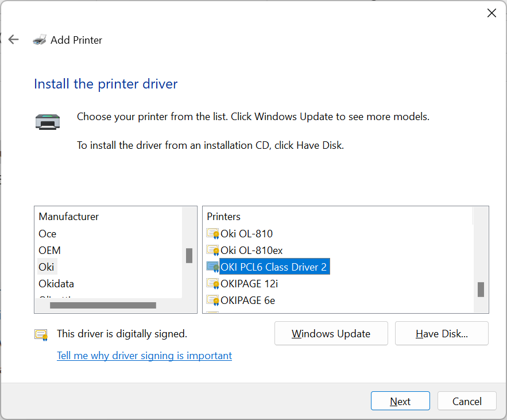
Task: Click Manufacturer list vertical scrollbar thumb
Action: (189, 256)
